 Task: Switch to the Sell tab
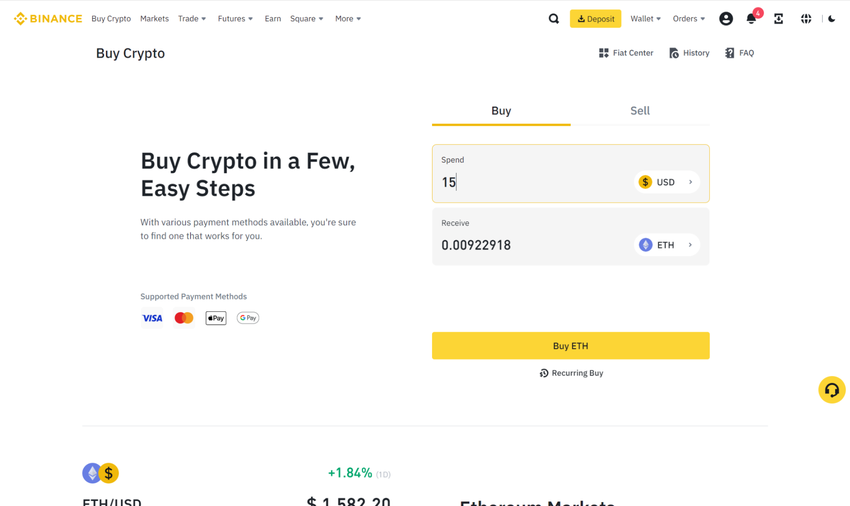click(x=640, y=111)
